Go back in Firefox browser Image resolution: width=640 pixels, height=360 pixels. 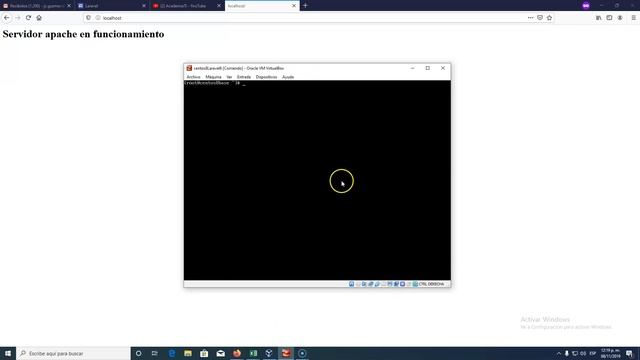(7, 18)
